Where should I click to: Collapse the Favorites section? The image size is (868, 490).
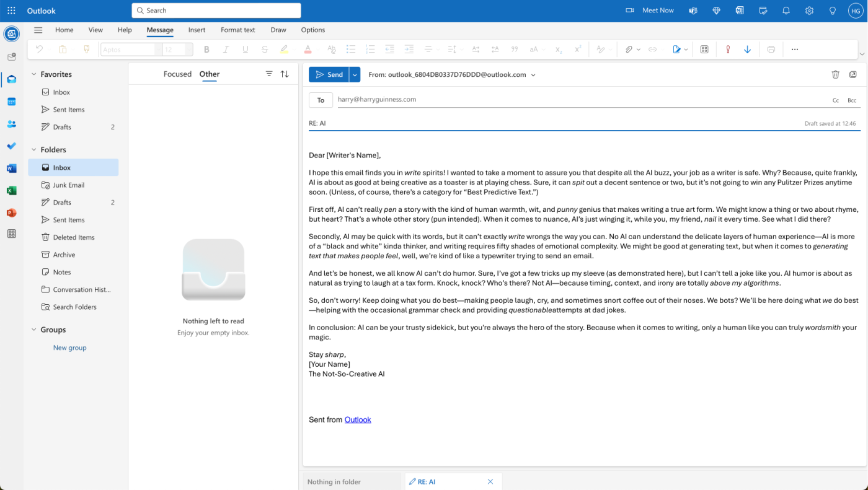pyautogui.click(x=34, y=74)
